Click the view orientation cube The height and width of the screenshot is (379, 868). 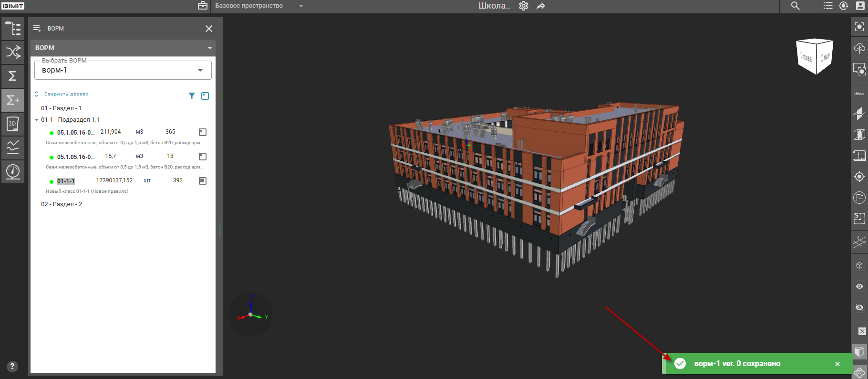[x=815, y=57]
